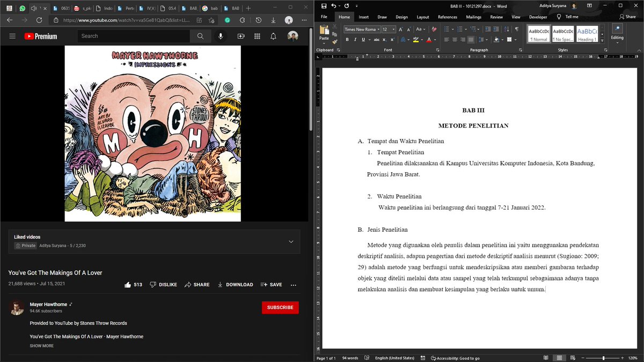The width and height of the screenshot is (644, 362).
Task: Open the Editing dropdown in Word
Action: [x=617, y=33]
